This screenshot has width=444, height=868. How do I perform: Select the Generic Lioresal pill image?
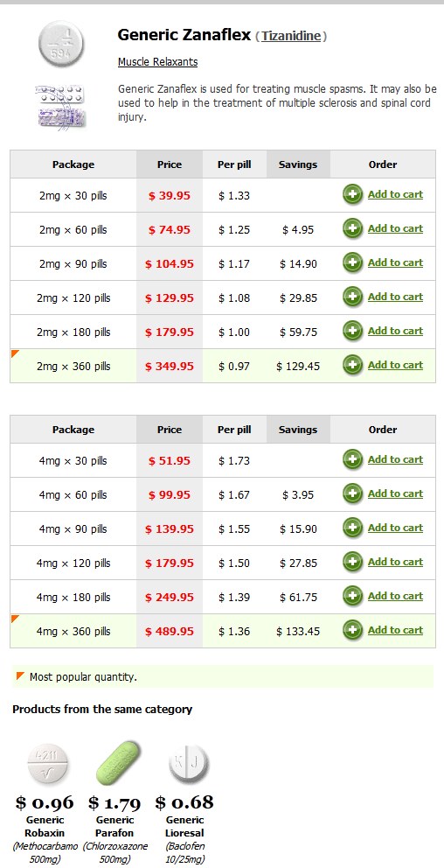pyautogui.click(x=189, y=765)
